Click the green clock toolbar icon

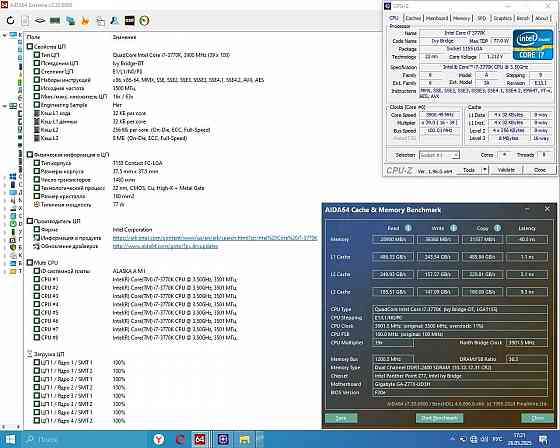click(144, 20)
